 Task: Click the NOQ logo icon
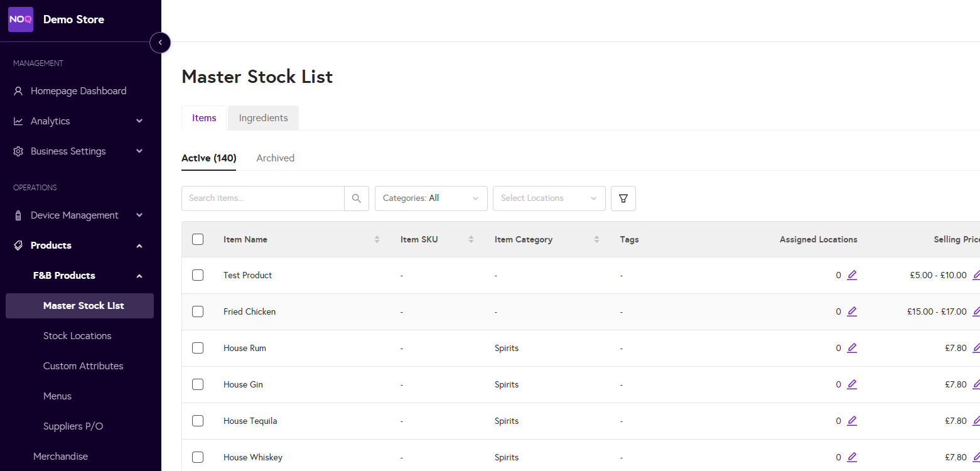pyautogui.click(x=21, y=19)
